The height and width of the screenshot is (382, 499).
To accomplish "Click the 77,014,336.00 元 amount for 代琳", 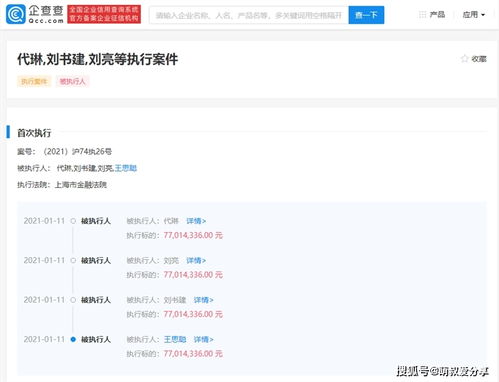I will click(193, 235).
